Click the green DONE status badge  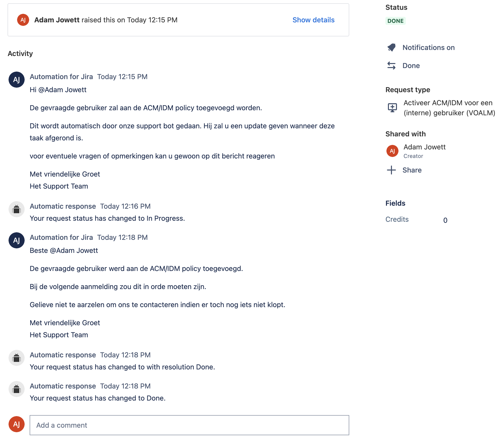(x=395, y=21)
